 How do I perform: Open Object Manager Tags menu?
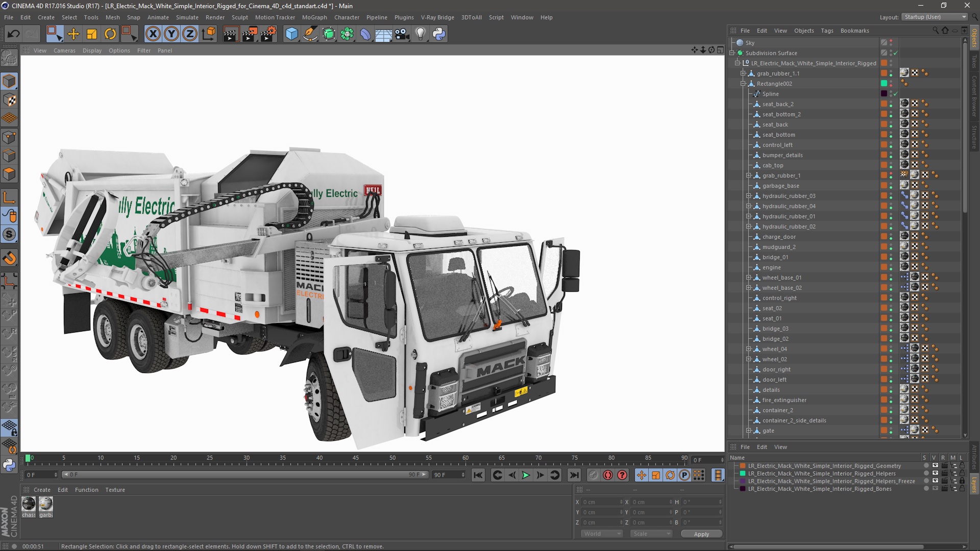point(827,31)
